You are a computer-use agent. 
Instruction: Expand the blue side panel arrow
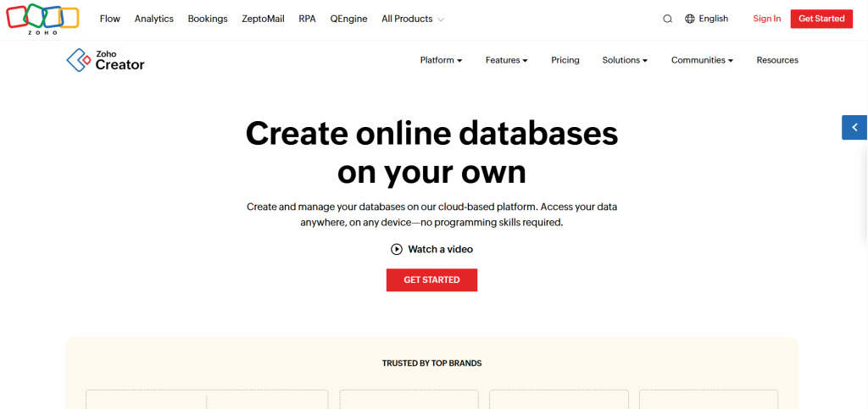coord(854,127)
